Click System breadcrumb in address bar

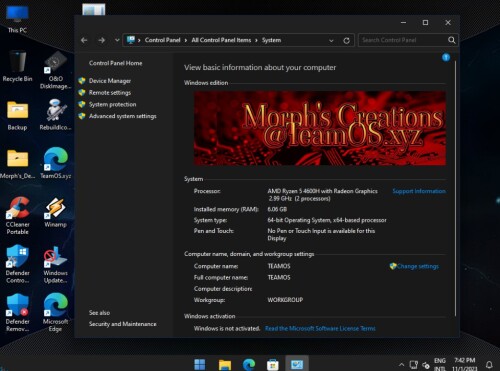click(271, 40)
